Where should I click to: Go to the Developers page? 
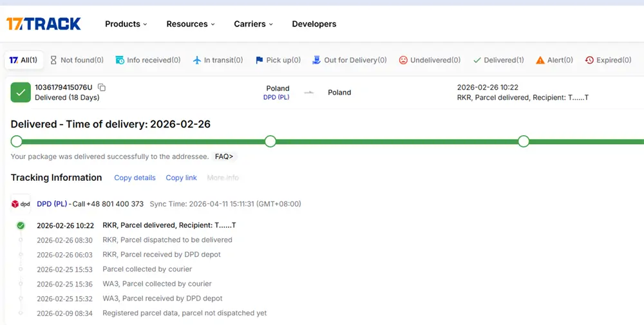click(x=314, y=24)
